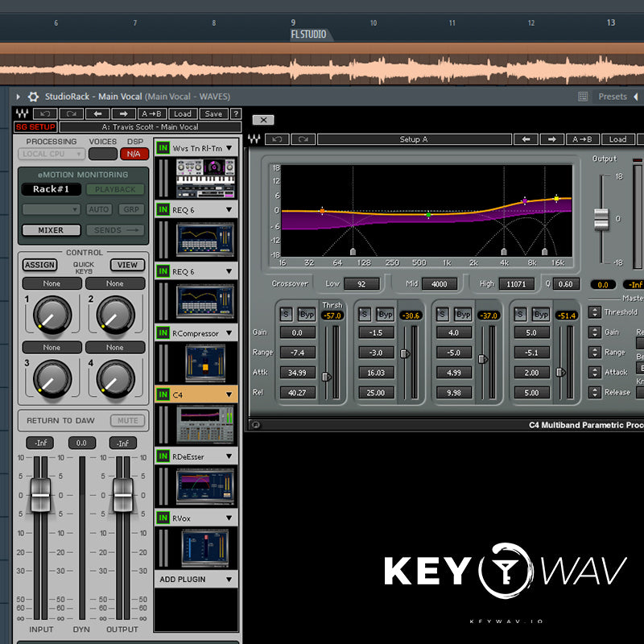Viewport: 644px width, 644px height.
Task: Open the RCompressor plugin thumbnail
Action: [x=205, y=363]
